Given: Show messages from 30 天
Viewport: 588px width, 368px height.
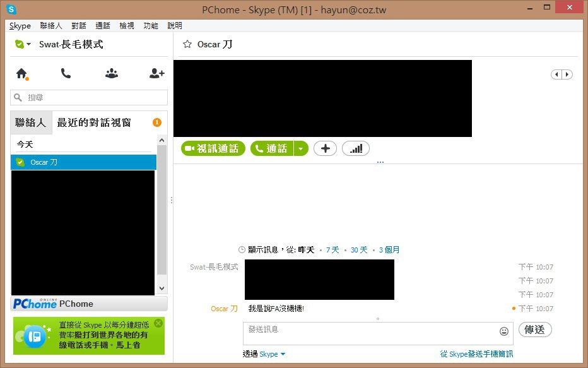Looking at the screenshot, I should 359,250.
